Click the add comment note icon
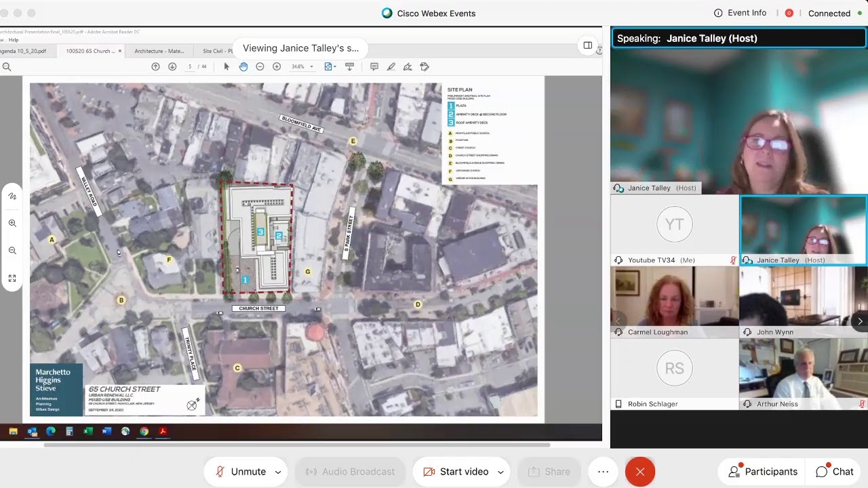 click(x=374, y=66)
